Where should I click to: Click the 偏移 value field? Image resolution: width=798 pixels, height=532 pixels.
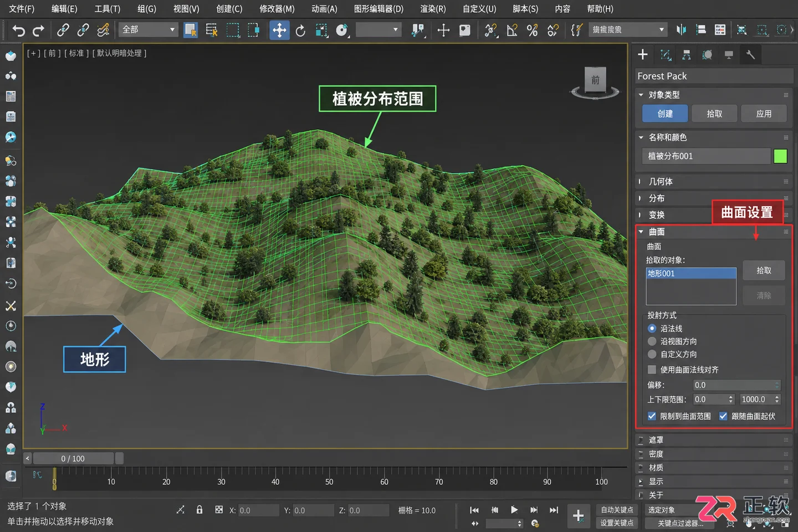(736, 385)
